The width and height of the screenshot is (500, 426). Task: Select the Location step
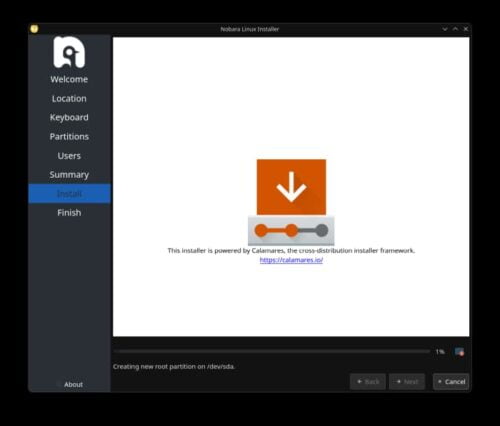(69, 99)
